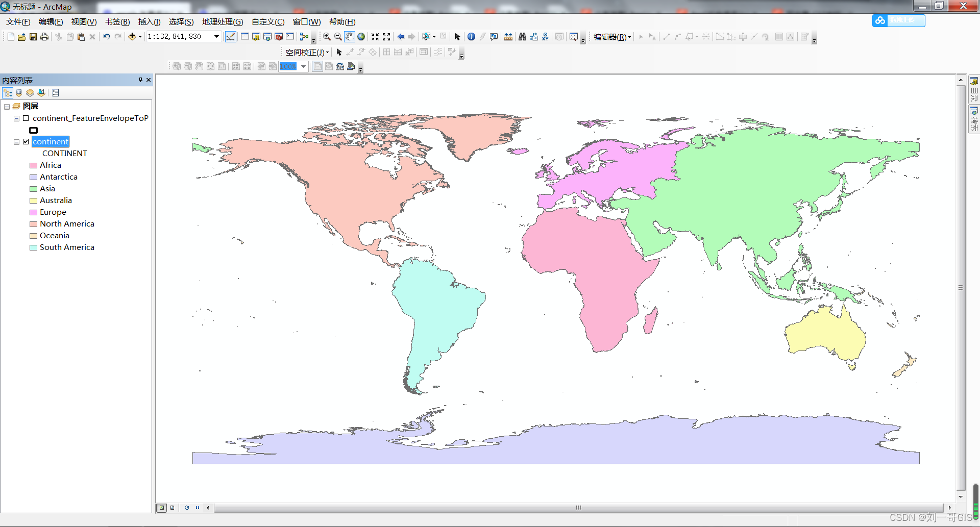Collapse the continent layer tree node
980x527 pixels.
pyautogui.click(x=16, y=142)
